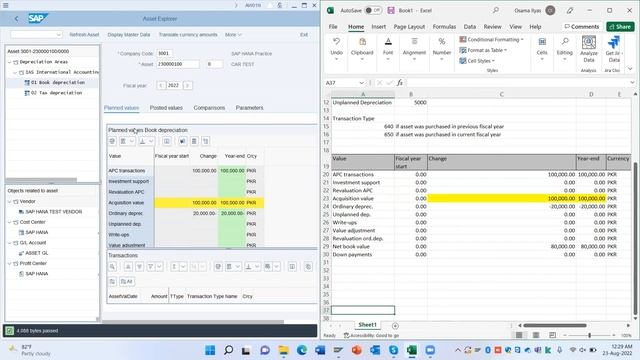Click the Page Break Preview status bar icon
Image resolution: width=640 pixels, height=360 pixels.
552,335
